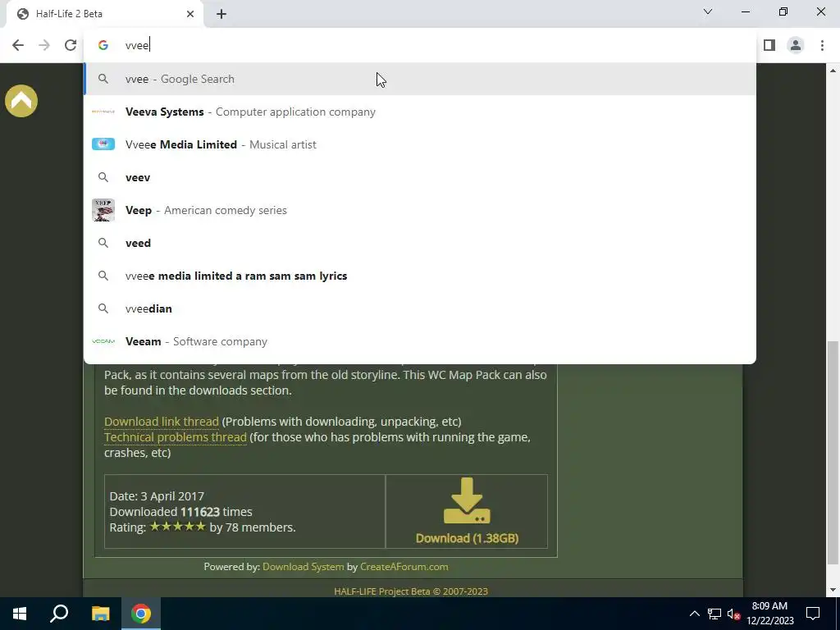Select 'a ram sam sam lyrics' suggestion

420,276
